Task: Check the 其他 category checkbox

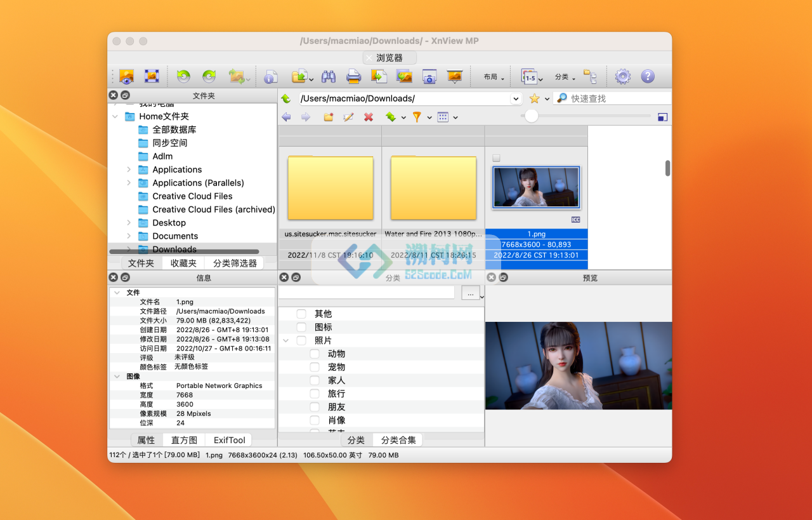Action: pos(301,314)
